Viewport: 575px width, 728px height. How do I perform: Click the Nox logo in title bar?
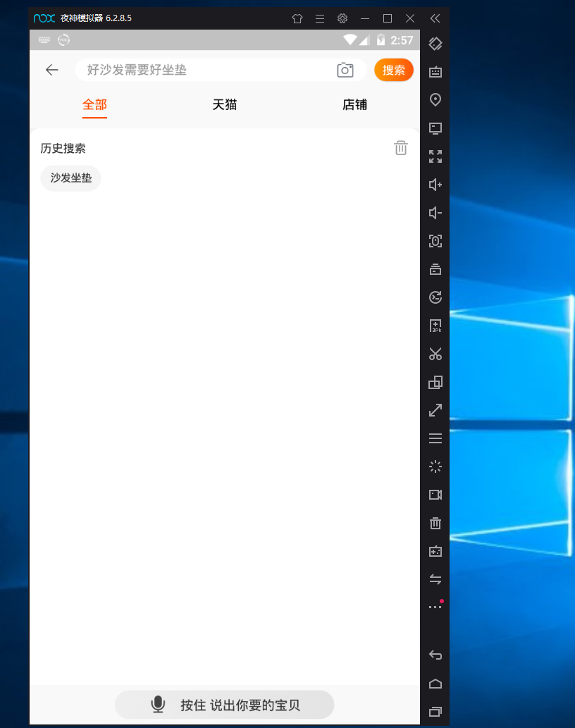tap(44, 18)
